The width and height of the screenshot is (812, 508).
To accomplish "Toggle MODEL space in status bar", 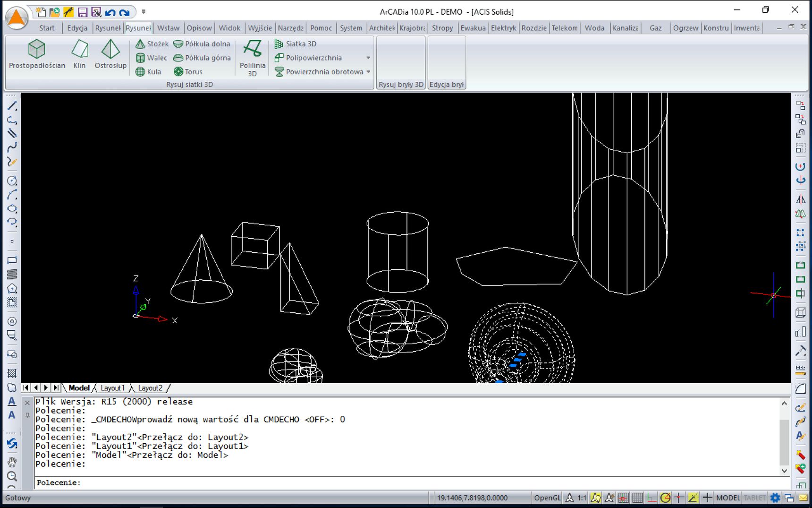I will coord(728,498).
